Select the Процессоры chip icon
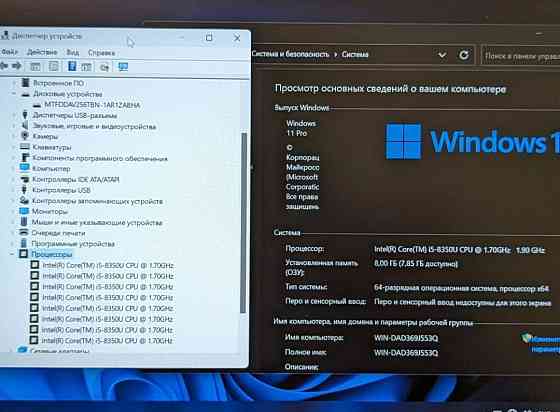 click(23, 254)
